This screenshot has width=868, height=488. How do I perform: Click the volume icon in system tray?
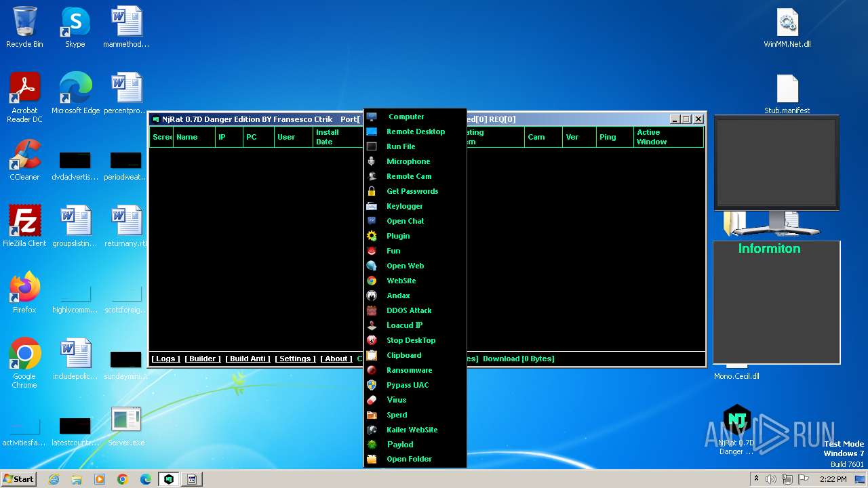770,479
